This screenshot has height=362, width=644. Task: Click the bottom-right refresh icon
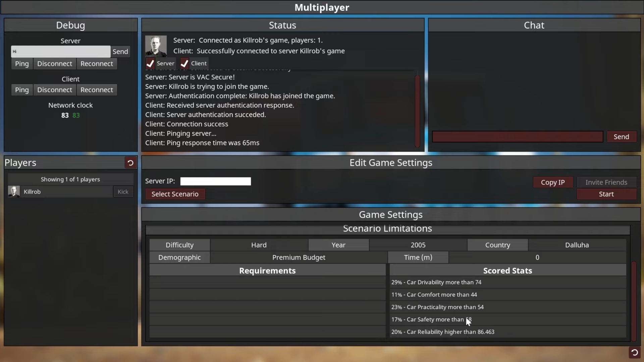(x=634, y=352)
